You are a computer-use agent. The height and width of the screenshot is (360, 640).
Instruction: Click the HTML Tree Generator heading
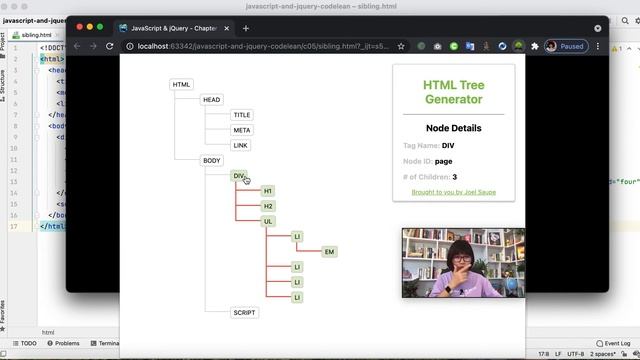[453, 92]
